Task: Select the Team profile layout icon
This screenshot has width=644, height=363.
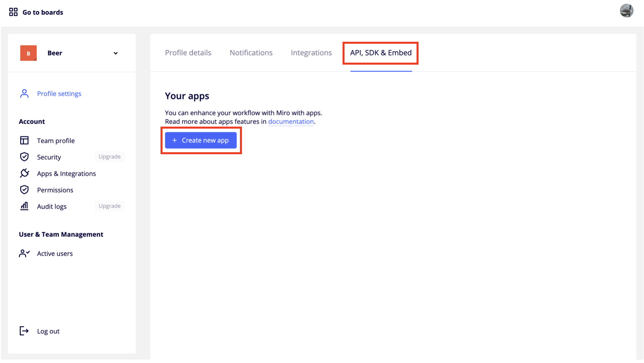Action: (24, 140)
